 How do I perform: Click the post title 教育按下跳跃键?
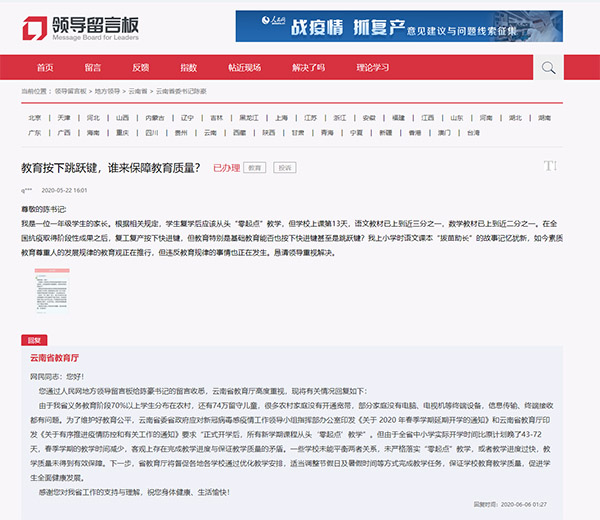click(x=111, y=168)
